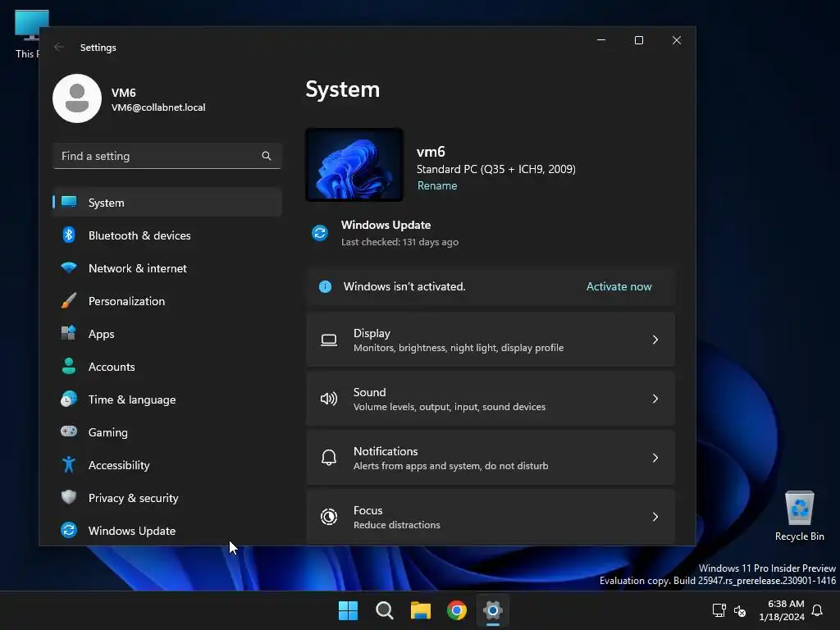Click the desktop wallpaper thumbnail for vm6
Screen dimensions: 840x630
[x=354, y=164]
